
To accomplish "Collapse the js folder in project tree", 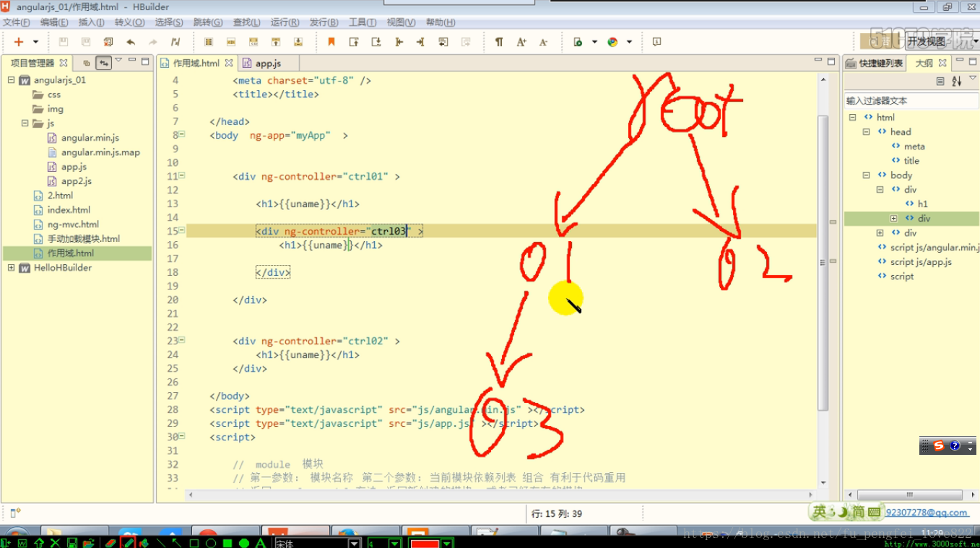I will tap(25, 123).
